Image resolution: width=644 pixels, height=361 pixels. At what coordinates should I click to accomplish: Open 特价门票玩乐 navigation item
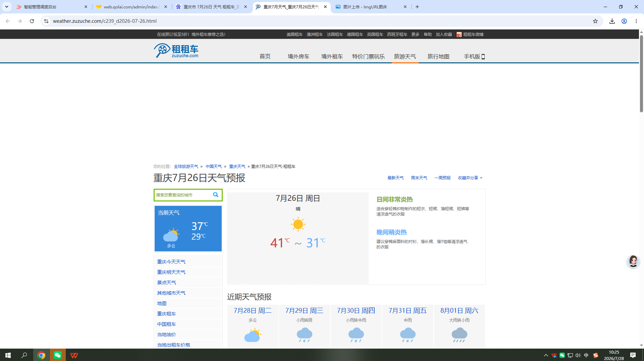click(x=368, y=56)
